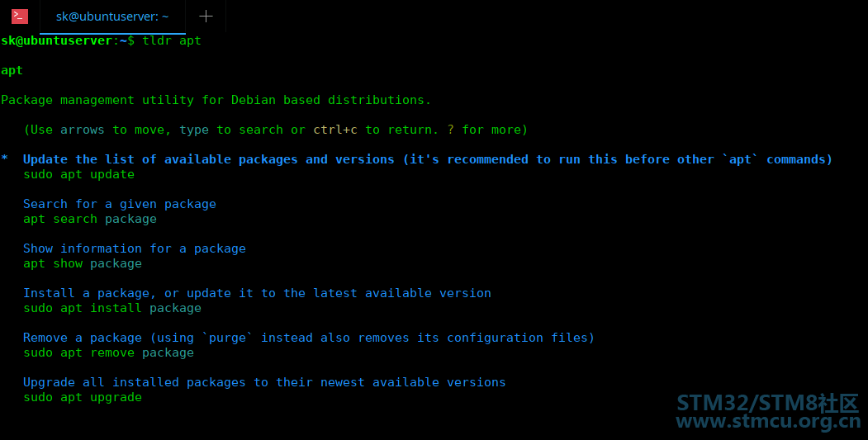
Task: Click the 'Use arrows to move' hint line
Action: (x=275, y=130)
